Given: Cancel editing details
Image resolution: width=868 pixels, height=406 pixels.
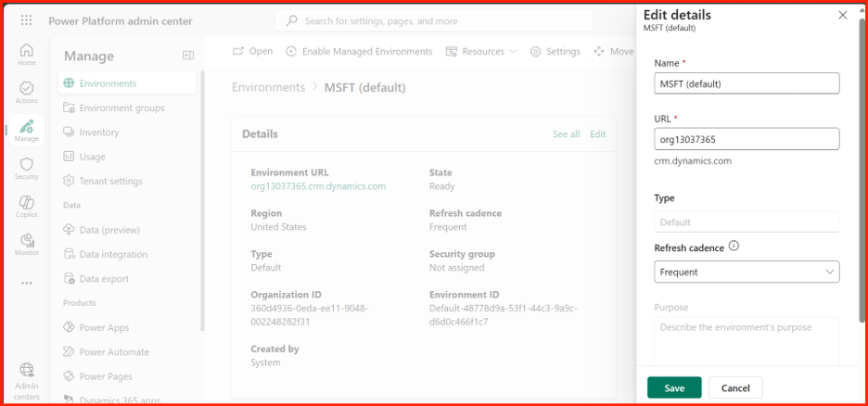Looking at the screenshot, I should [x=735, y=387].
